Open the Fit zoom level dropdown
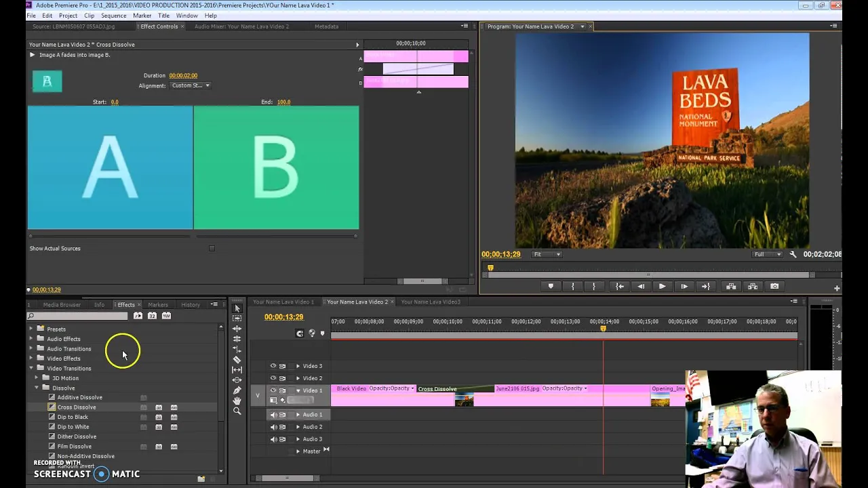 (547, 254)
